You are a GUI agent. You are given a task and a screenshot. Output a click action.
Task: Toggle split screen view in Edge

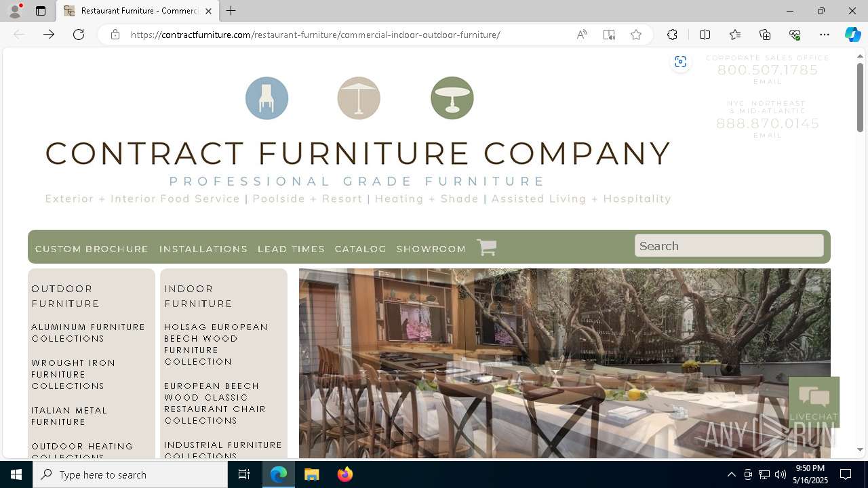click(x=705, y=35)
